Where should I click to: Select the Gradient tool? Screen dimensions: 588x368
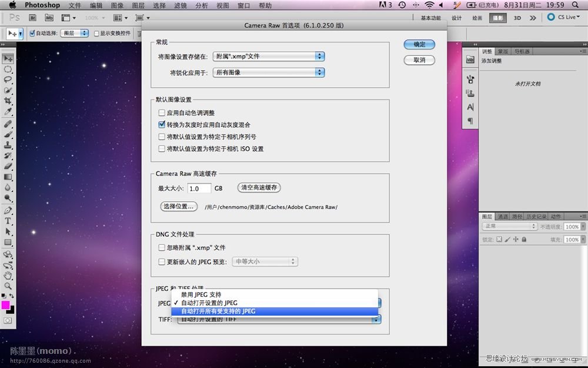[x=8, y=177]
